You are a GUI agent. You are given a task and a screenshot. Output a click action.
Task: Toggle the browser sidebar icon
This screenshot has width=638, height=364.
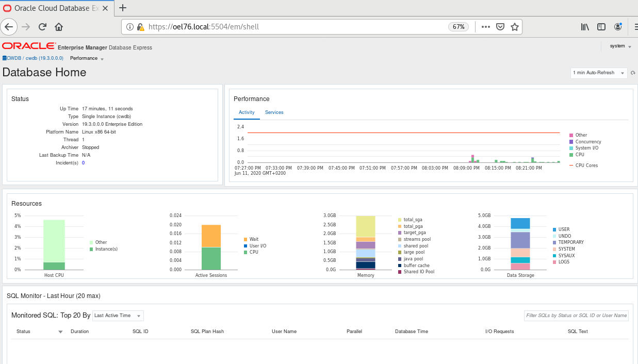601,26
